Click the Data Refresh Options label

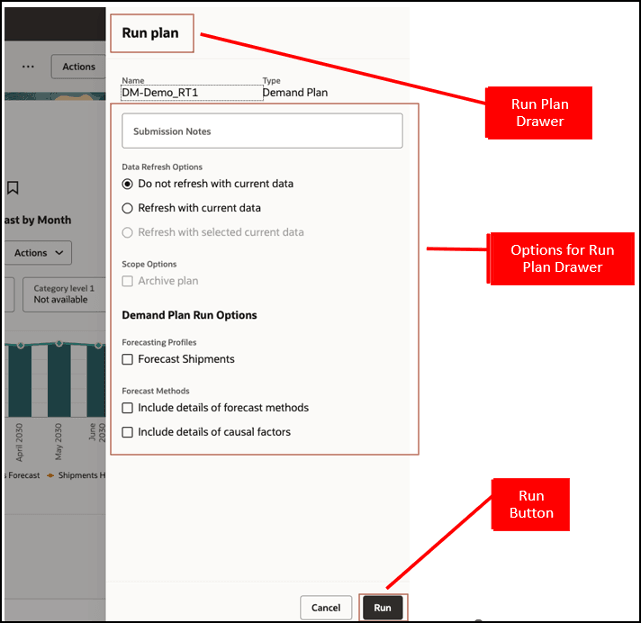pos(162,167)
